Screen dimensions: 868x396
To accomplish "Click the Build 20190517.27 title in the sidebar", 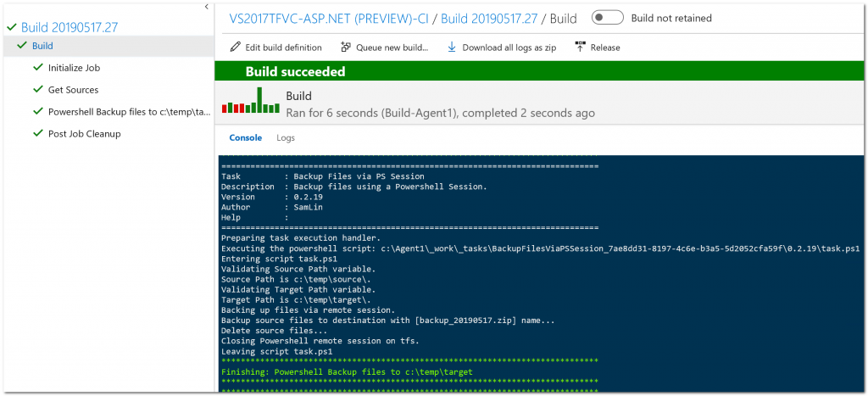I will pos(70,27).
